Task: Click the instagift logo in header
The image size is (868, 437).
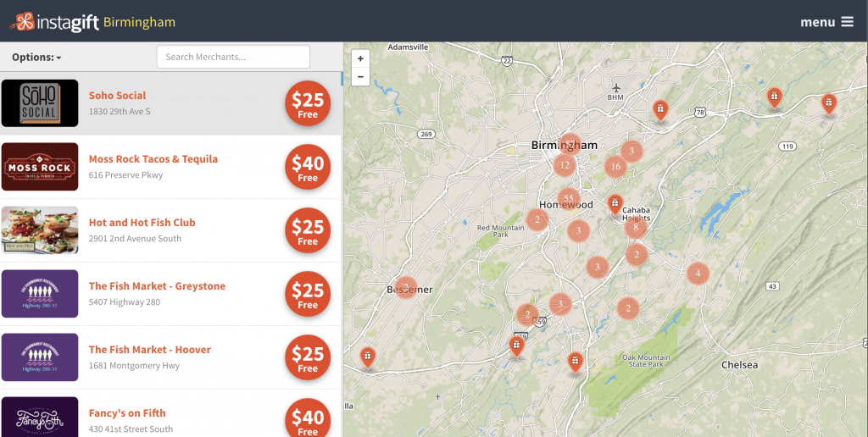Action: pos(54,22)
